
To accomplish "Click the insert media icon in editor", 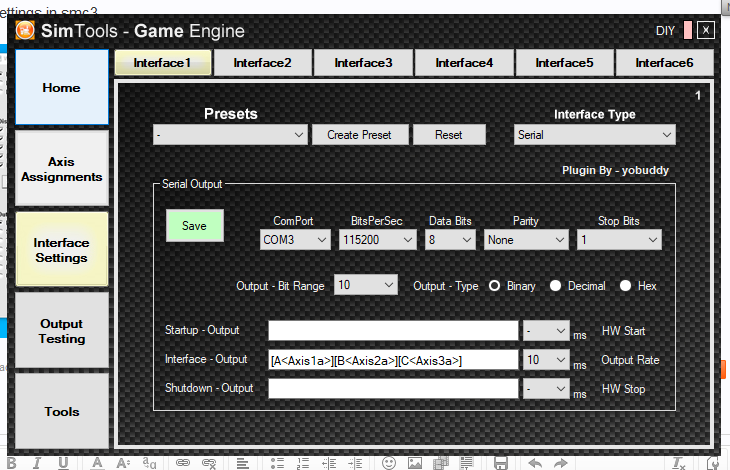I will pyautogui.click(x=440, y=463).
